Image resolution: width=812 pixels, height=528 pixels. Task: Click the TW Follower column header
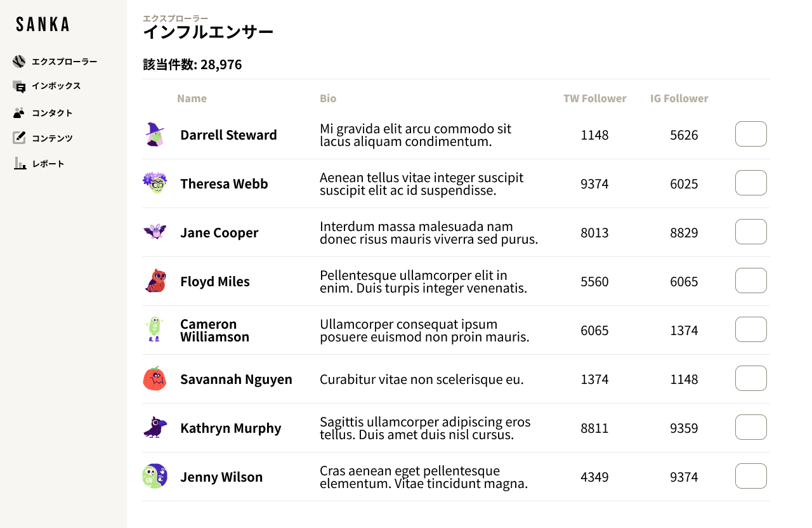point(594,98)
